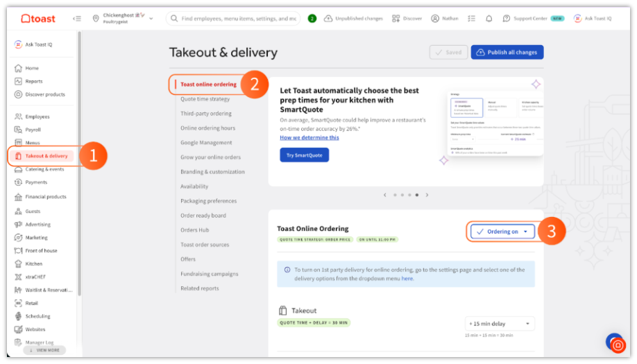Collapse sidebar using the arrow icon

pyautogui.click(x=77, y=19)
